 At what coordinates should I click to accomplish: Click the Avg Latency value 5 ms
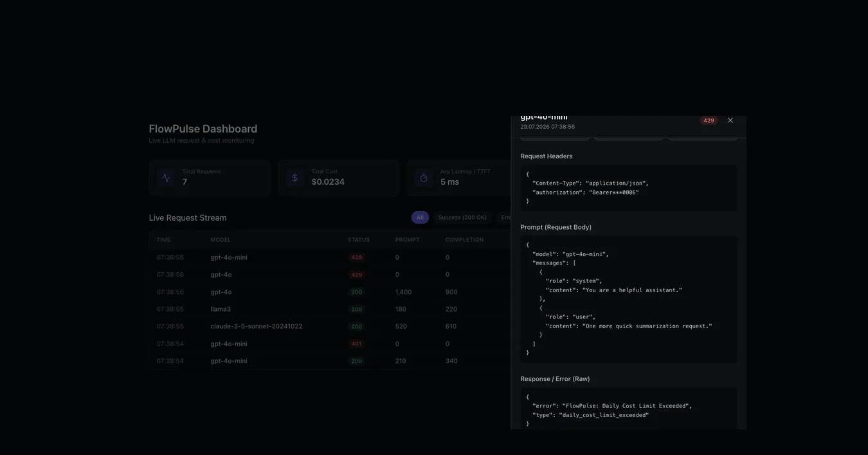(449, 182)
